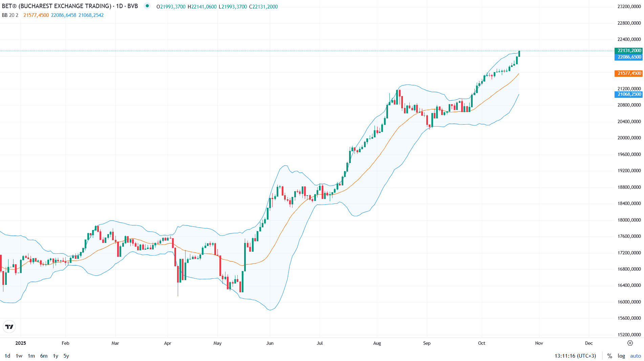Image resolution: width=644 pixels, height=361 pixels.
Task: Click the BET® (BUCHAREST EXCHANGE TRADING) symbol title
Action: (56, 6)
